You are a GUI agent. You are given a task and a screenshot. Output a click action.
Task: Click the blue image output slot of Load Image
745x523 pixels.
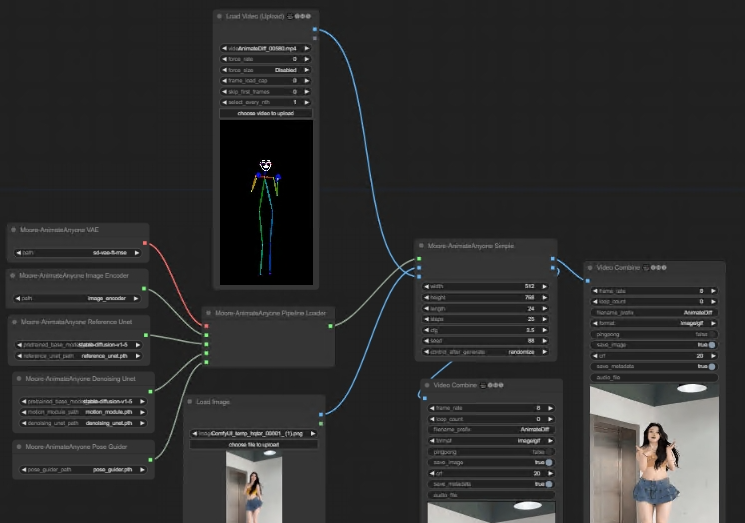tap(321, 415)
